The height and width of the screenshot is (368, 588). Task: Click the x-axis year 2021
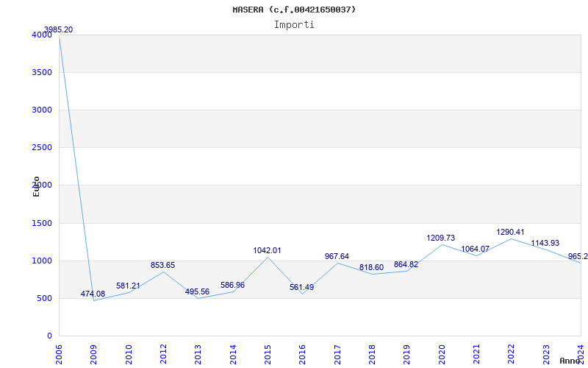(x=476, y=354)
